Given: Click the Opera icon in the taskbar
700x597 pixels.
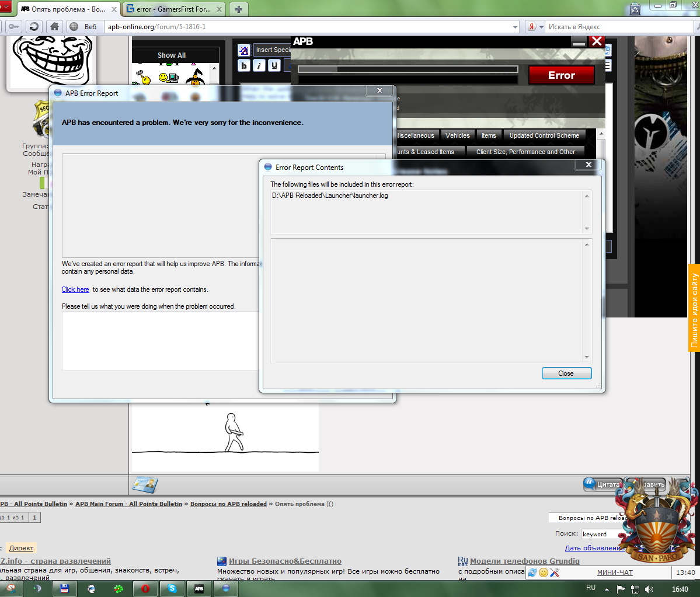Looking at the screenshot, I should pyautogui.click(x=145, y=589).
